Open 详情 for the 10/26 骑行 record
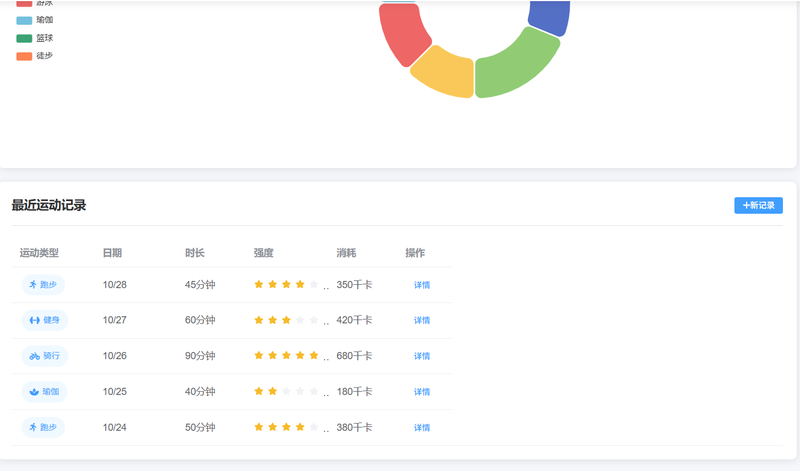 click(x=421, y=356)
